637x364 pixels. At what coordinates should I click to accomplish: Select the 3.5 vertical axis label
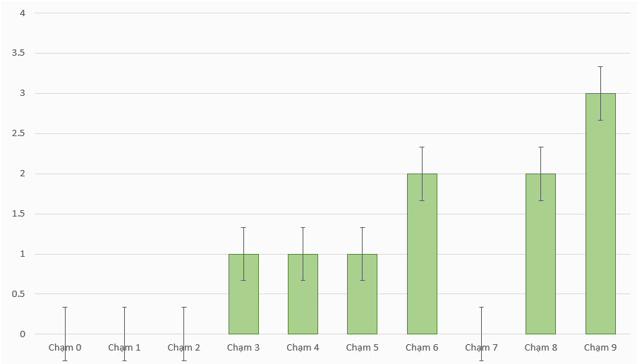[18, 53]
